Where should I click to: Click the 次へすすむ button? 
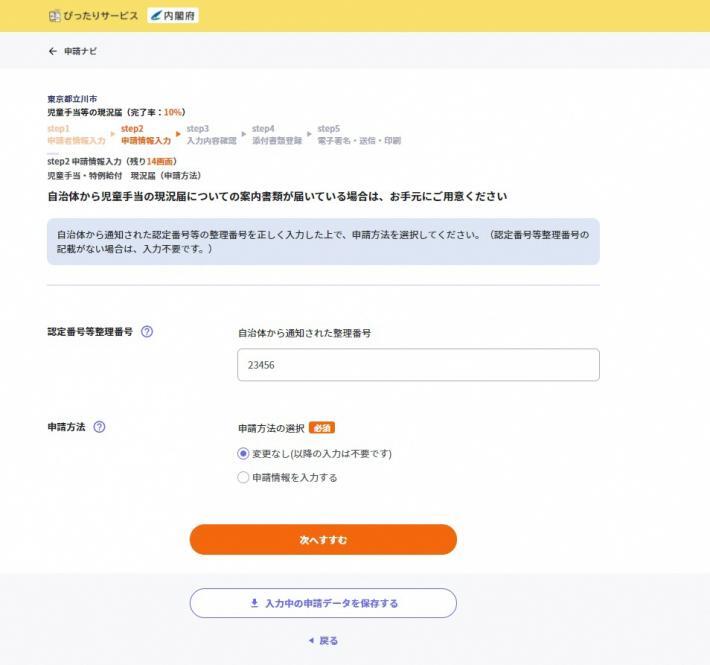[323, 539]
